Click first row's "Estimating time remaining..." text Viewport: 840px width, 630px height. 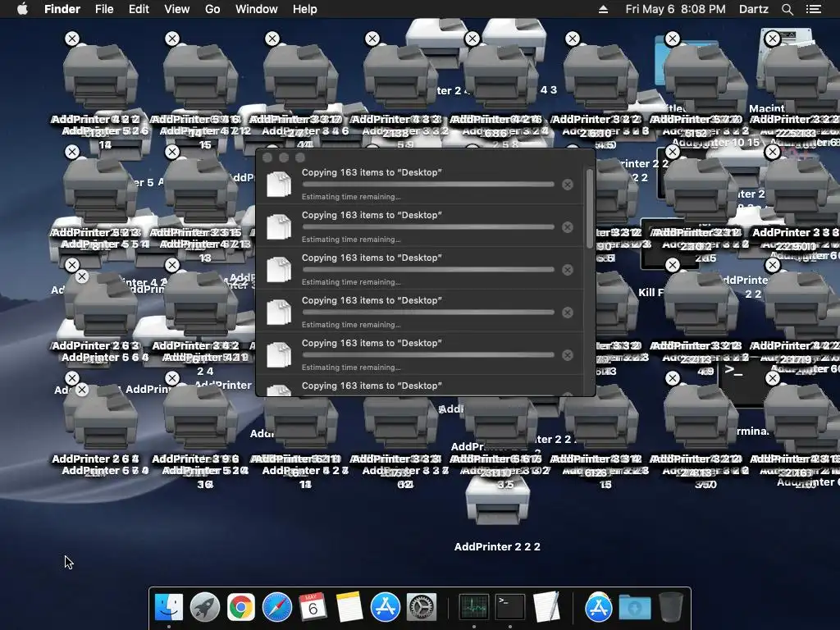pyautogui.click(x=351, y=197)
